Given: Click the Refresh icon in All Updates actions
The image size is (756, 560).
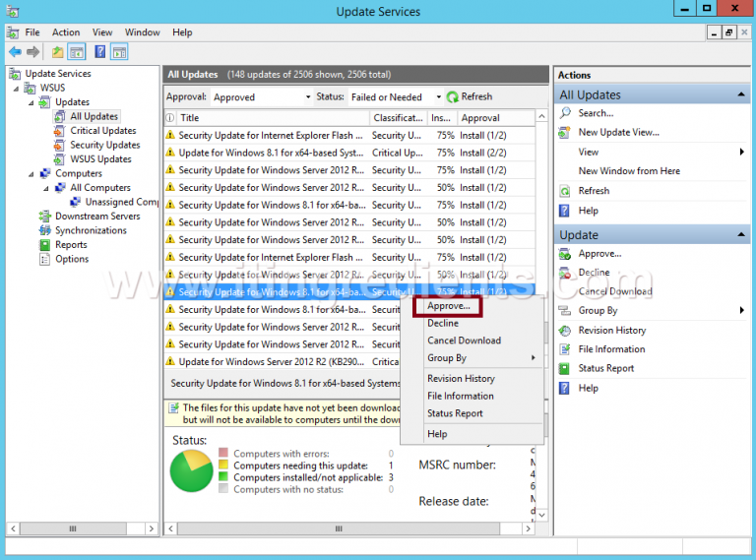Looking at the screenshot, I should (x=565, y=191).
